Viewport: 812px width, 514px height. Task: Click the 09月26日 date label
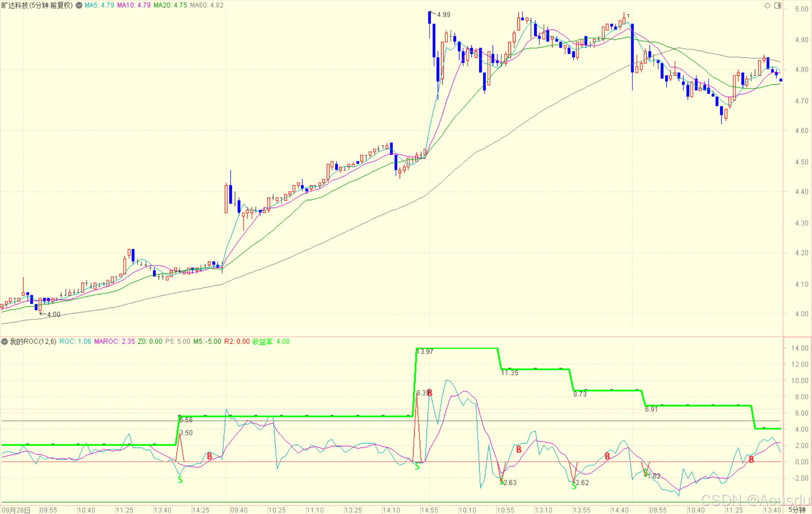(16, 510)
